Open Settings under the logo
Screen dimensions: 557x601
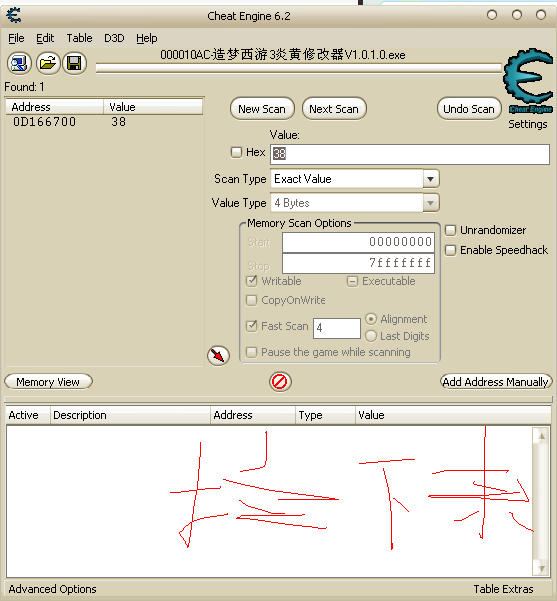[x=527, y=124]
